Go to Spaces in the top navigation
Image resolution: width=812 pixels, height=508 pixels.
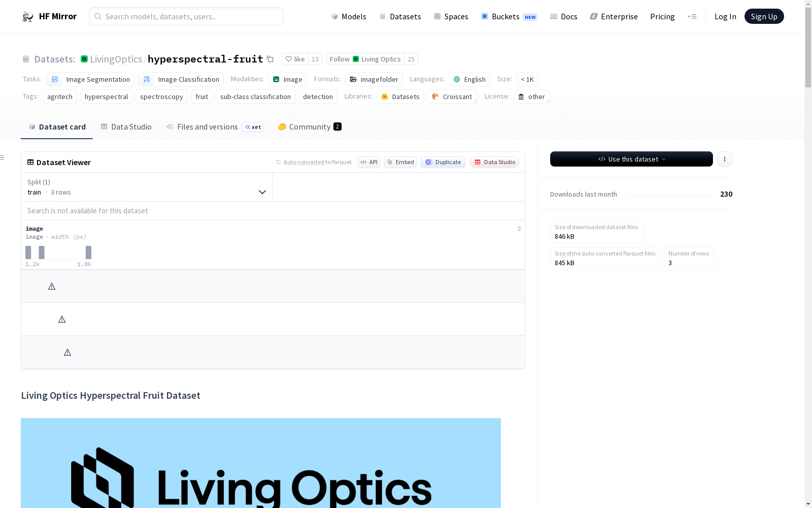(451, 17)
